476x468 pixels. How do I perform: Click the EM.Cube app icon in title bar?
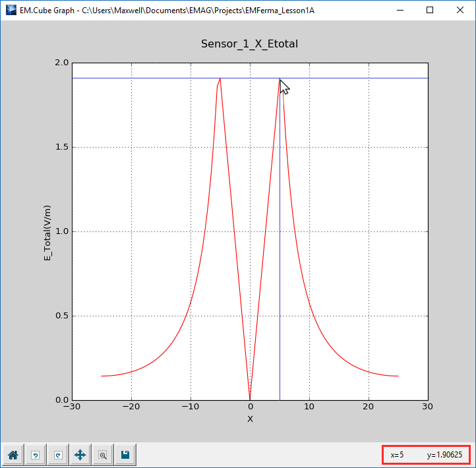click(x=11, y=11)
